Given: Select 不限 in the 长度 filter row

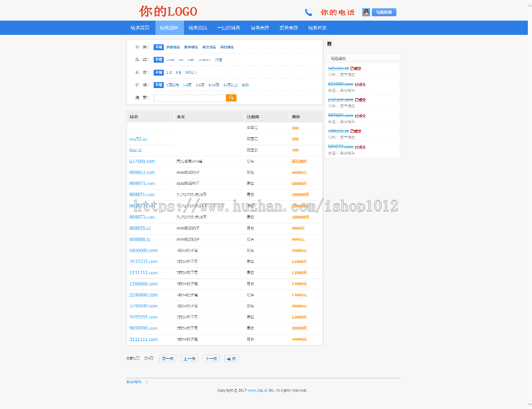Looking at the screenshot, I should tap(158, 73).
